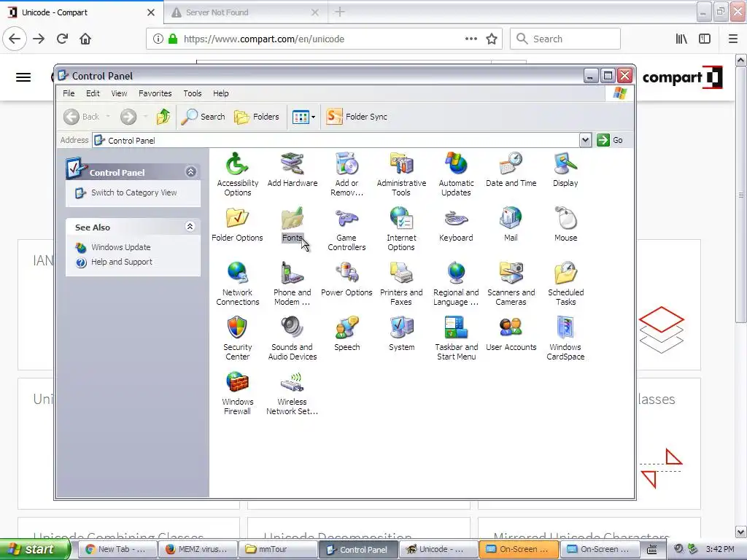Open Firefox page actions three-dot menu
747x560 pixels.
point(471,39)
